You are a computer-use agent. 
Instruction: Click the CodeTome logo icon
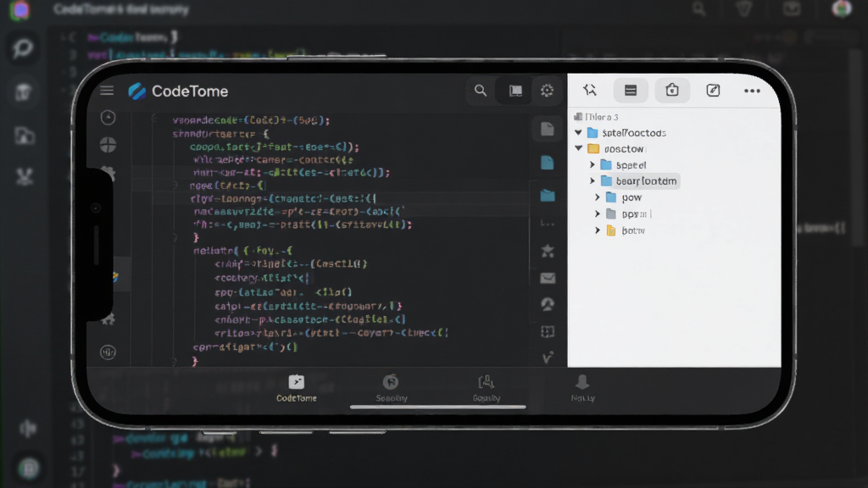click(136, 91)
